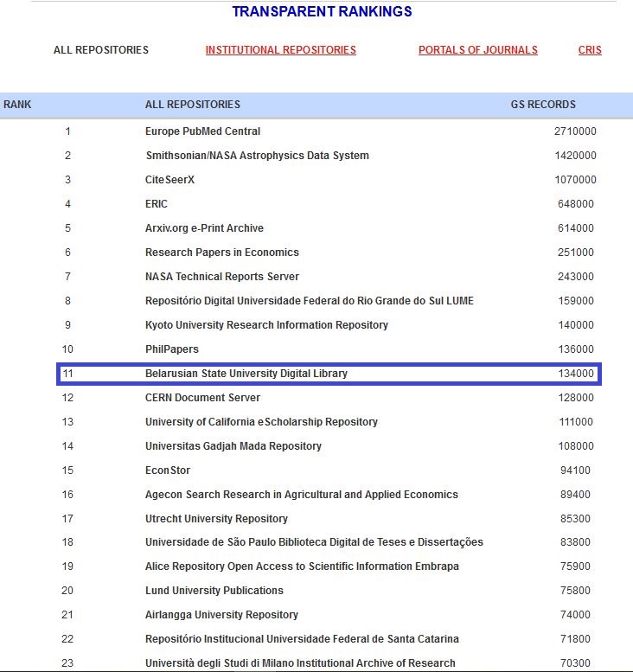The width and height of the screenshot is (633, 672).
Task: Select the All Repositories tab label
Action: [101, 50]
